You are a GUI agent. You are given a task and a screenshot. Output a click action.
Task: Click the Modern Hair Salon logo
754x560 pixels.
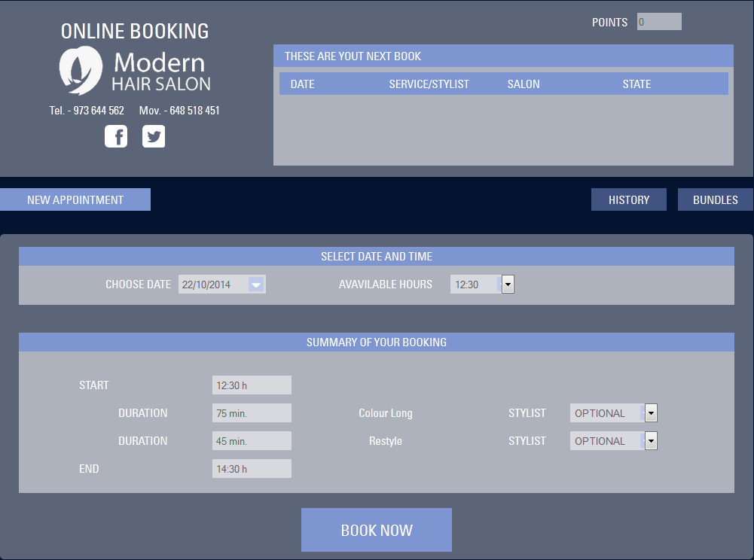135,71
